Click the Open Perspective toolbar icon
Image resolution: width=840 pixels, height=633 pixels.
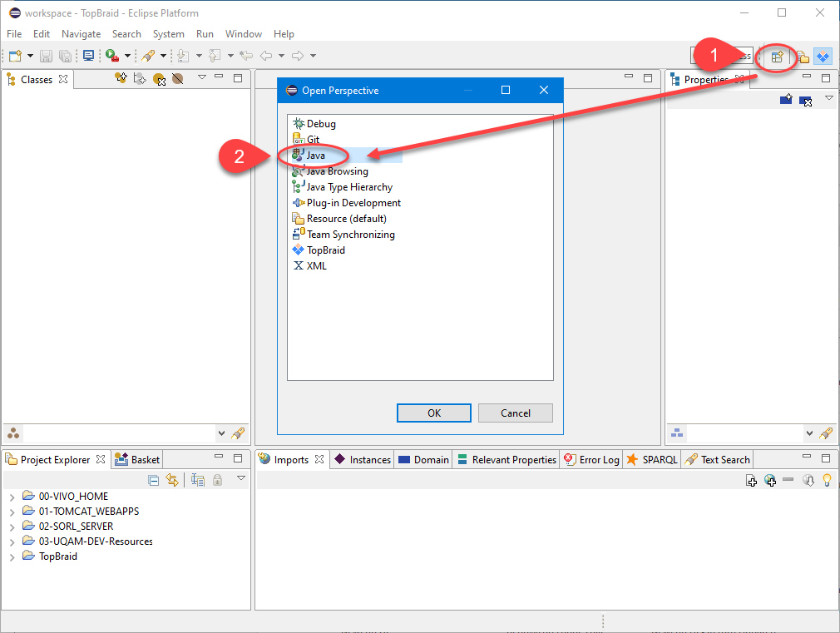pyautogui.click(x=777, y=57)
